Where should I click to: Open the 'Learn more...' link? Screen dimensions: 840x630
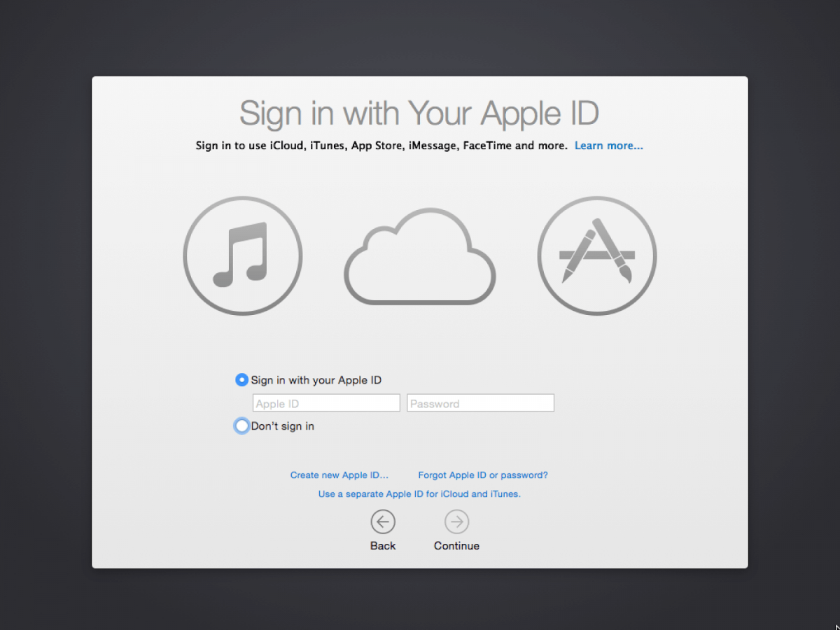click(x=608, y=146)
